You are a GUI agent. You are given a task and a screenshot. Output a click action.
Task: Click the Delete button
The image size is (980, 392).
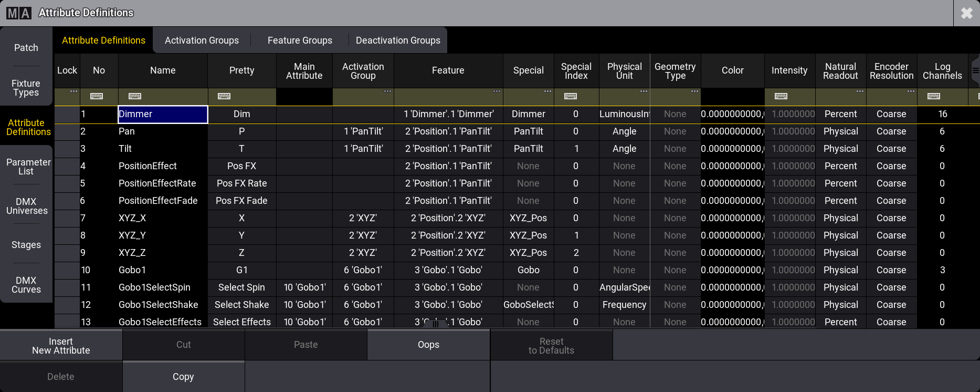[x=61, y=377]
